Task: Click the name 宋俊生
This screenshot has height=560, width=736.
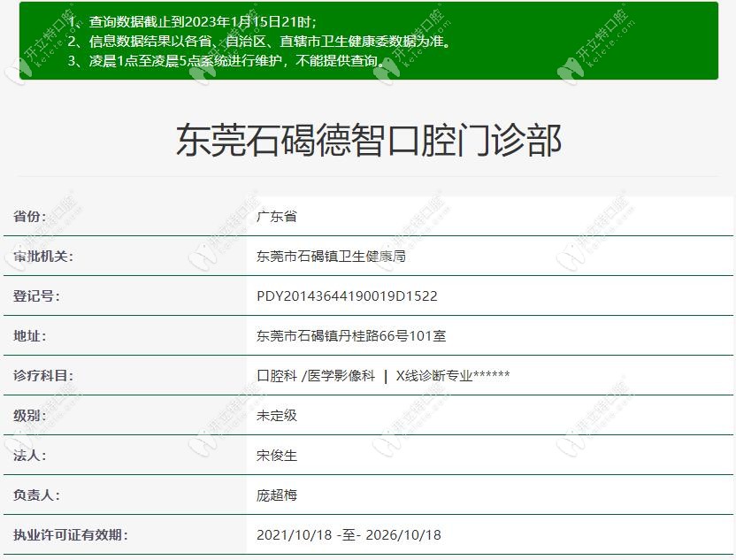Action: 277,456
